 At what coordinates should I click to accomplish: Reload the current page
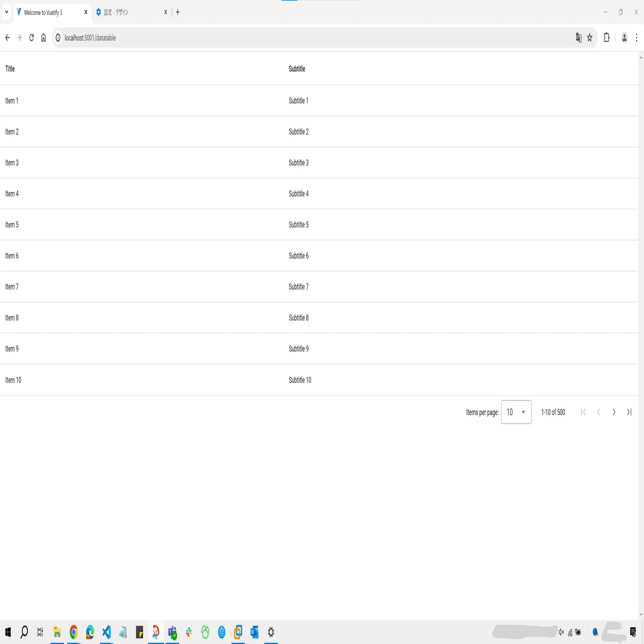(31, 38)
